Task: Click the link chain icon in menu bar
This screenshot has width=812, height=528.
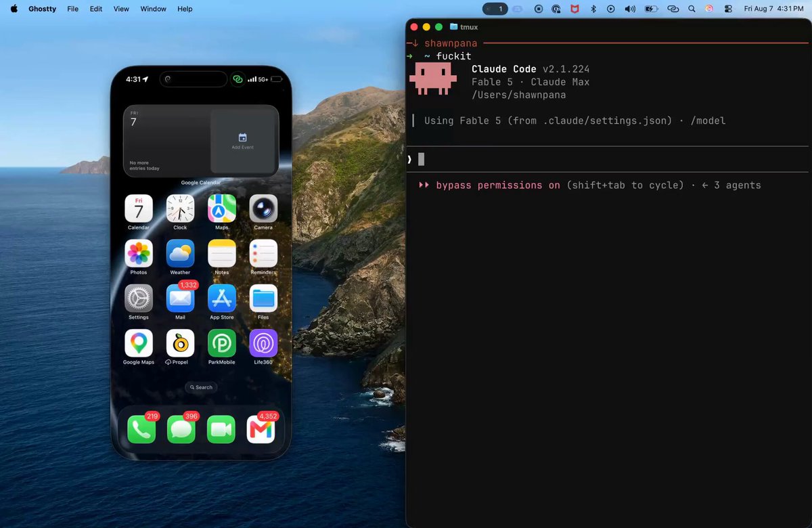Action: pyautogui.click(x=673, y=9)
